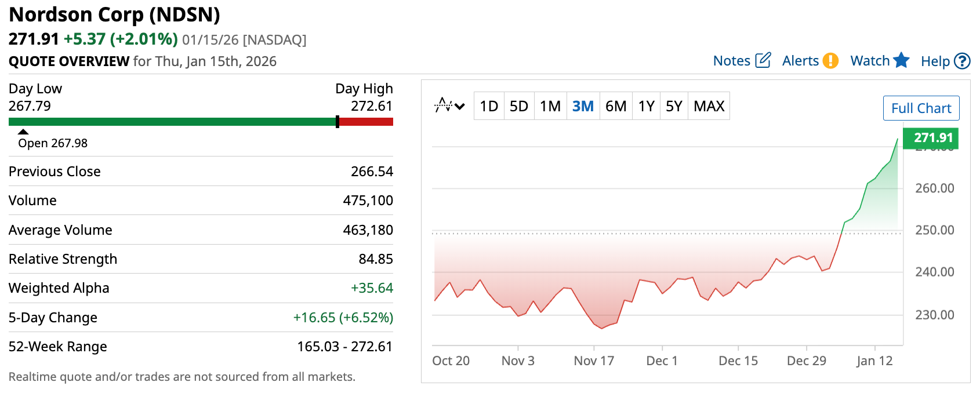The image size is (980, 393).
Task: Click the Open price triangle marker
Action: (23, 132)
